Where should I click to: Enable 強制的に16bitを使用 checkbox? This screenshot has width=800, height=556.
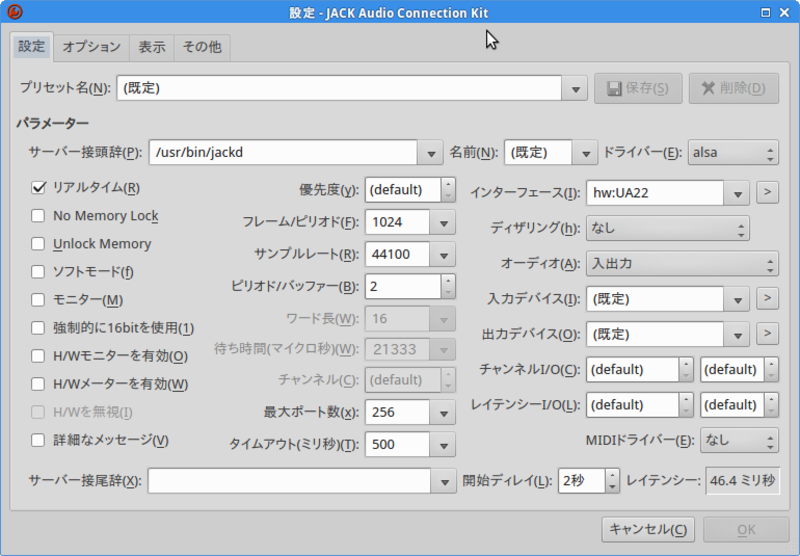pyautogui.click(x=38, y=328)
